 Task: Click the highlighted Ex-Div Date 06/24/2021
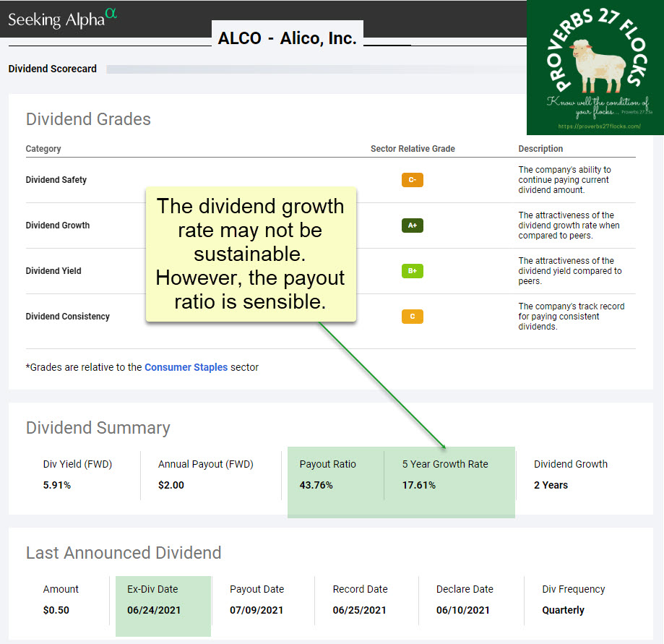tap(154, 610)
